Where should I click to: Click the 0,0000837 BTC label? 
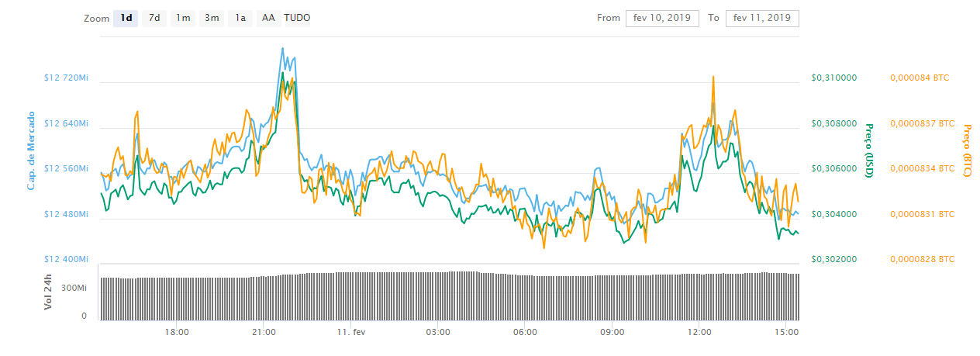point(923,123)
